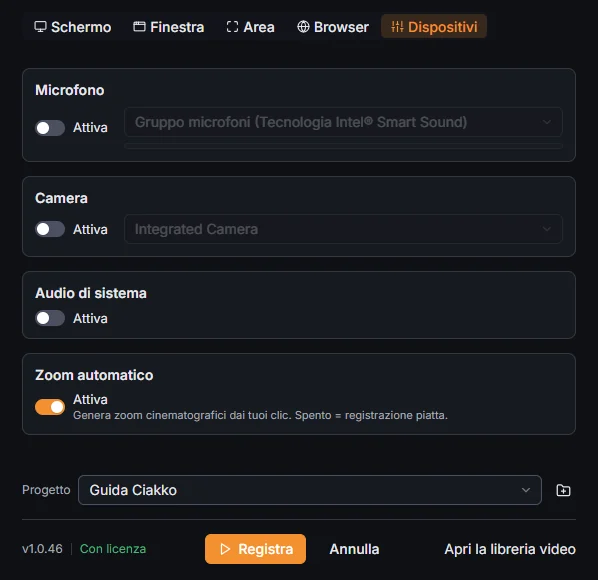Click the Camera section heading
This screenshot has height=580, width=598.
(x=61, y=198)
